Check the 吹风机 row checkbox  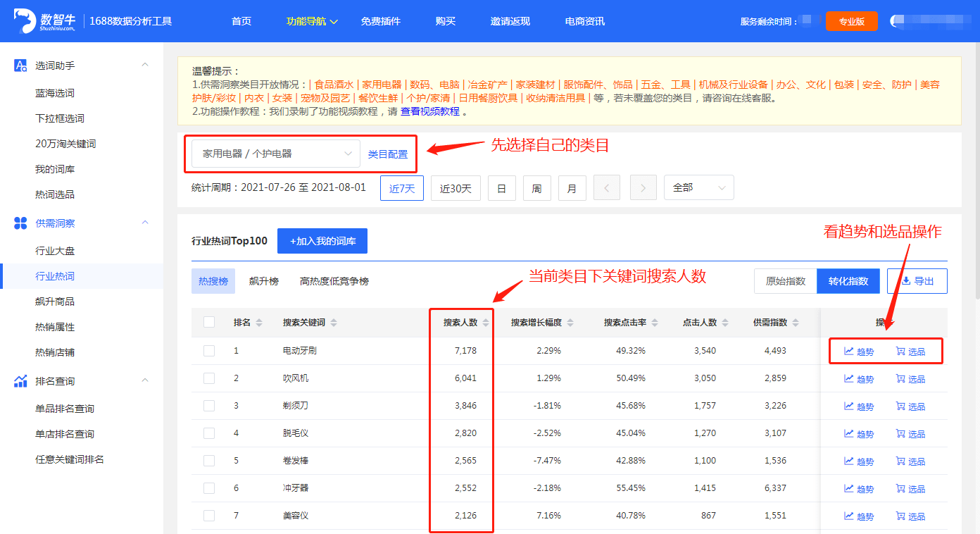click(x=209, y=378)
